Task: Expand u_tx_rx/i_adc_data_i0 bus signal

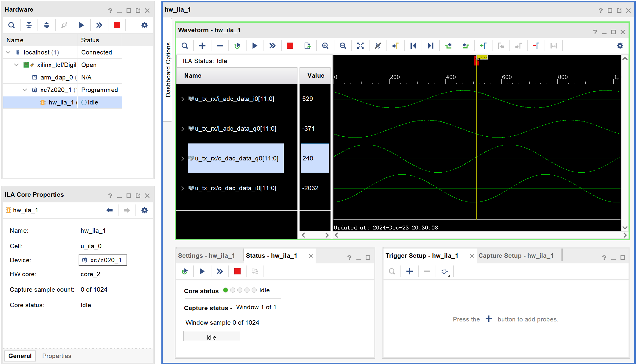Action: pyautogui.click(x=183, y=99)
